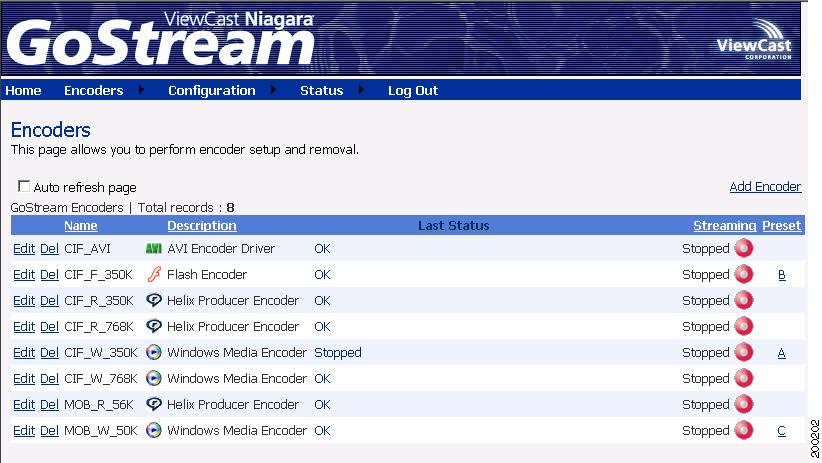
Task: Click the AVI icon in the CIF_AVI row
Action: click(x=154, y=248)
